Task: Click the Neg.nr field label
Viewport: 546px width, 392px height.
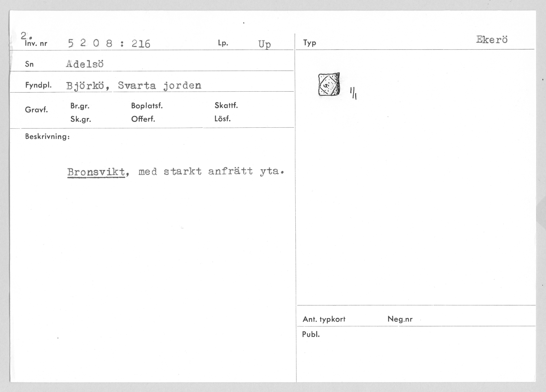Action: [400, 319]
